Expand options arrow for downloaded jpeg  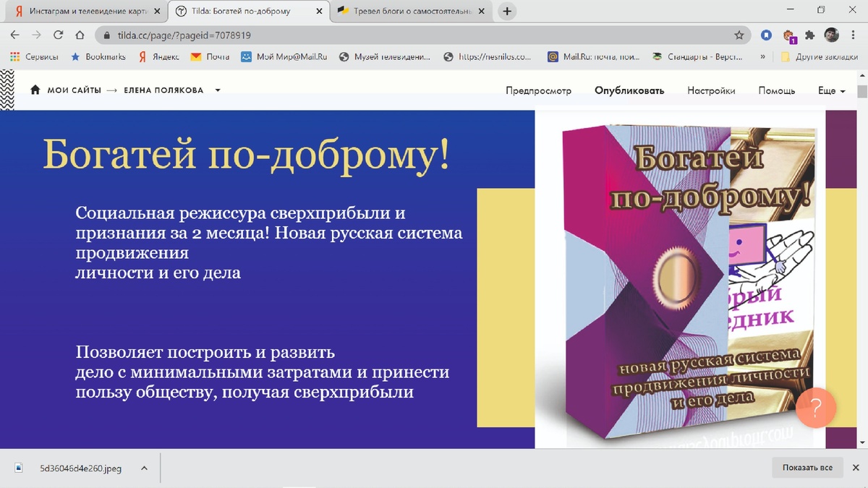tap(144, 468)
